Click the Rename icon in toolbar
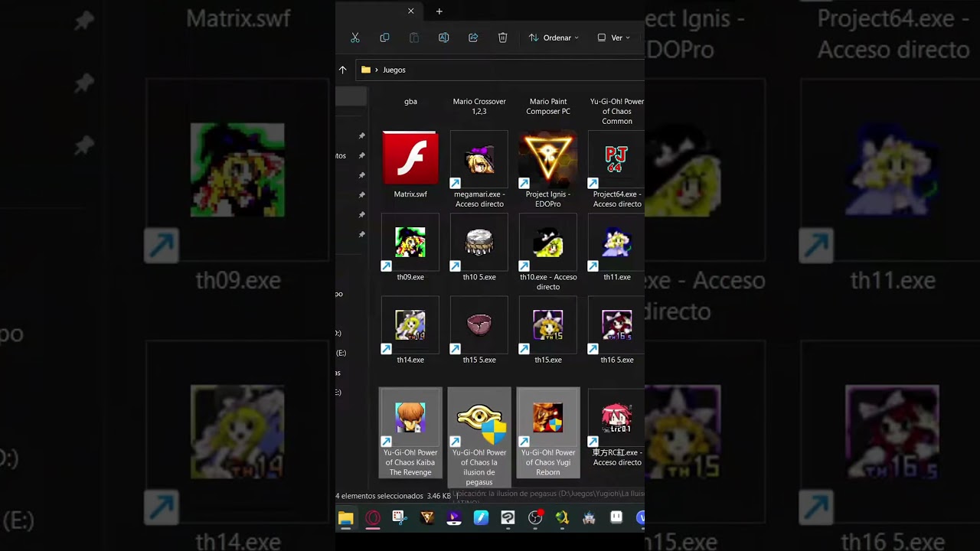Image resolution: width=980 pixels, height=551 pixels. pos(443,37)
